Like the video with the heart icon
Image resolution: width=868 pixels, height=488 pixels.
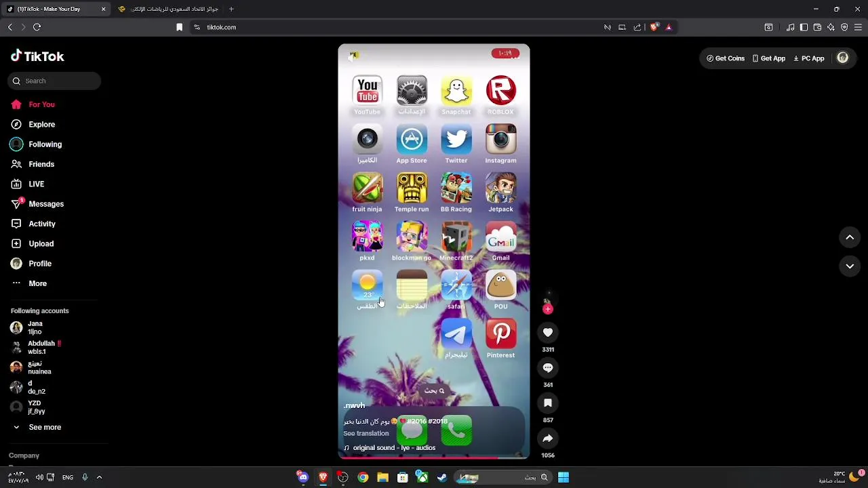click(x=548, y=332)
